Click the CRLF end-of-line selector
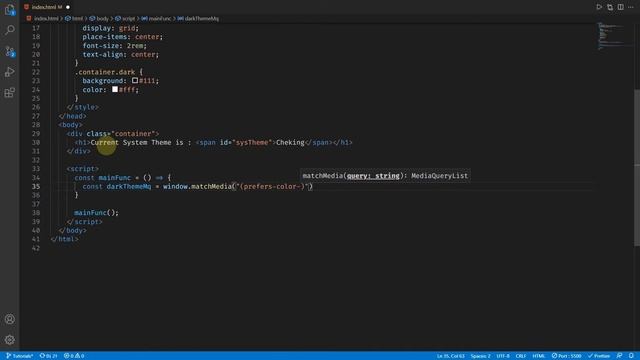 [x=521, y=356]
